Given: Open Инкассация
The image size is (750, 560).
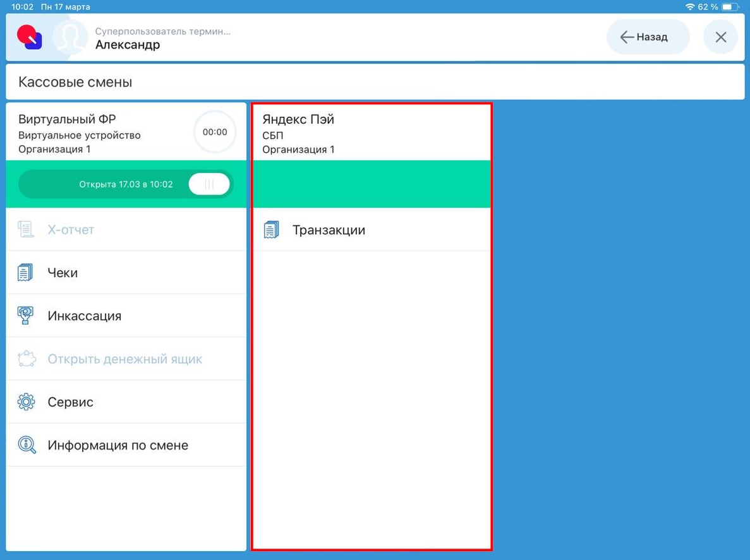Looking at the screenshot, I should [126, 316].
